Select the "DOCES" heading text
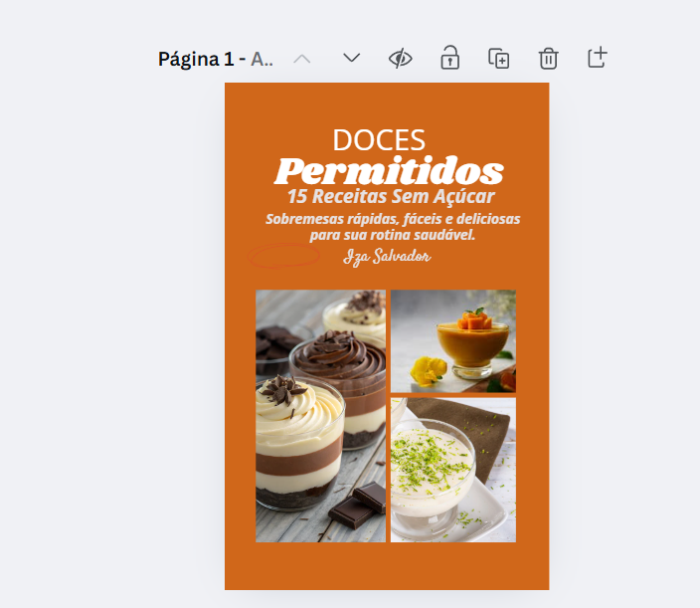This screenshot has height=608, width=700. (x=379, y=140)
